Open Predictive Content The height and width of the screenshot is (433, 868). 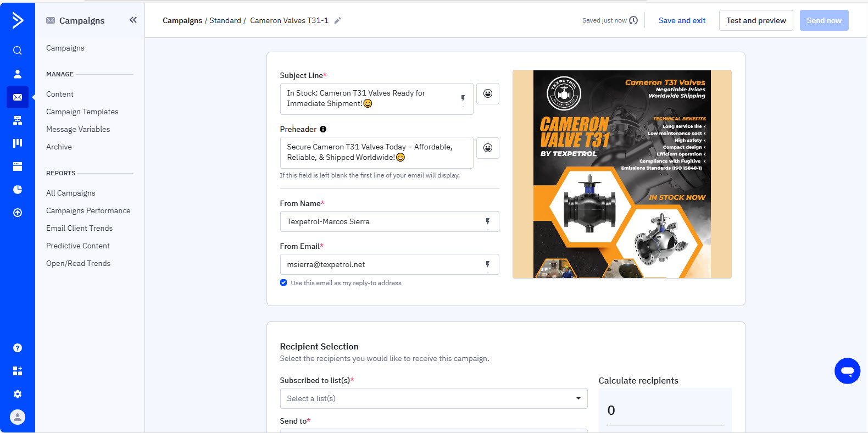pyautogui.click(x=78, y=246)
